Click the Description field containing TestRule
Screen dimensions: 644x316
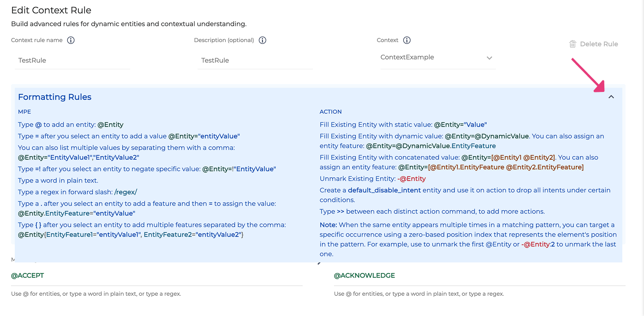[x=255, y=61]
